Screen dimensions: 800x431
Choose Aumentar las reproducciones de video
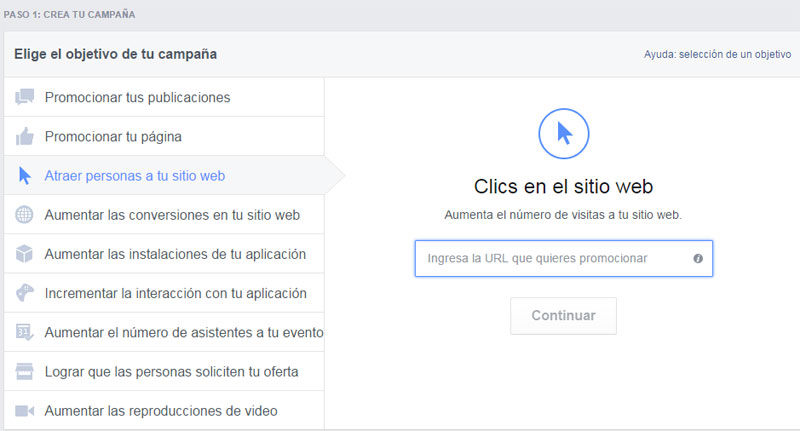tap(164, 411)
